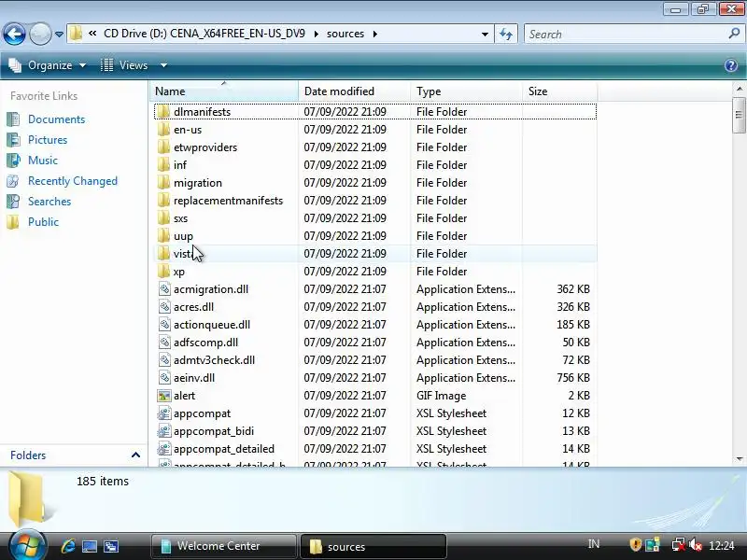Click the Views button
This screenshot has height=560, width=747.
(x=125, y=65)
